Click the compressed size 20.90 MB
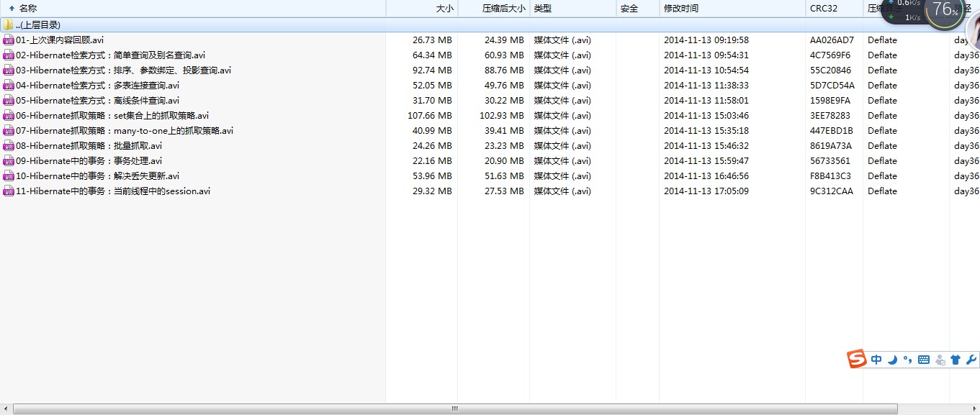This screenshot has width=980, height=415. (504, 161)
